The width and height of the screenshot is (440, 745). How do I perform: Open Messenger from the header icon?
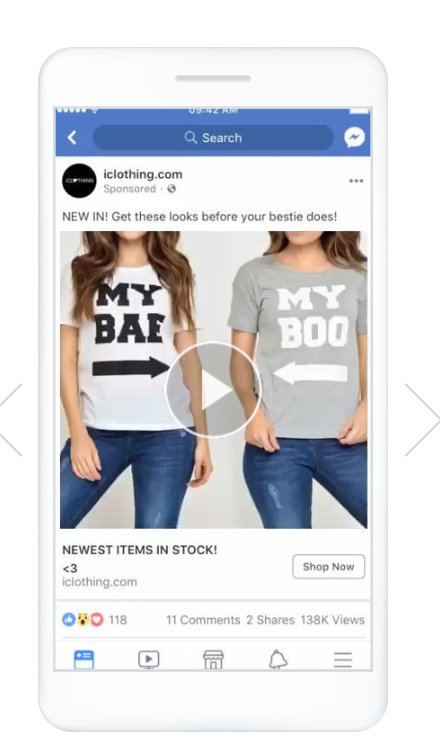[x=354, y=138]
